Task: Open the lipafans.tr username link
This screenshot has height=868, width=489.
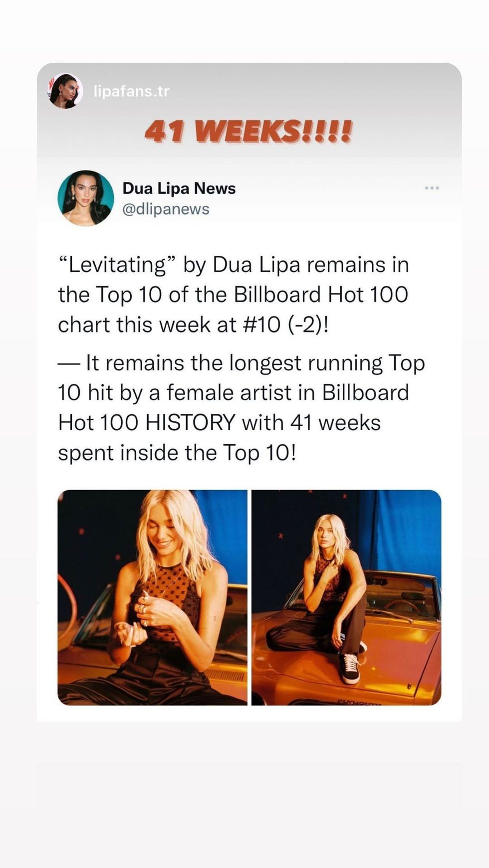Action: [x=131, y=91]
